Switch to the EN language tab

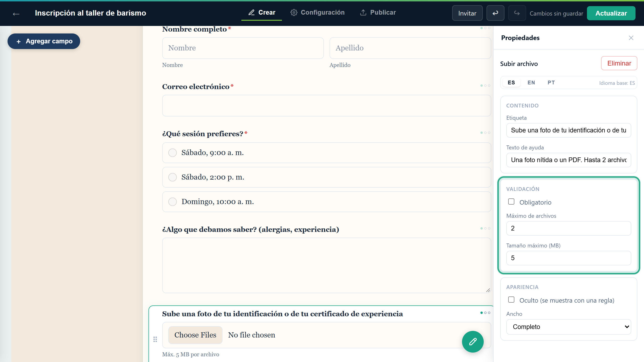pos(531,82)
